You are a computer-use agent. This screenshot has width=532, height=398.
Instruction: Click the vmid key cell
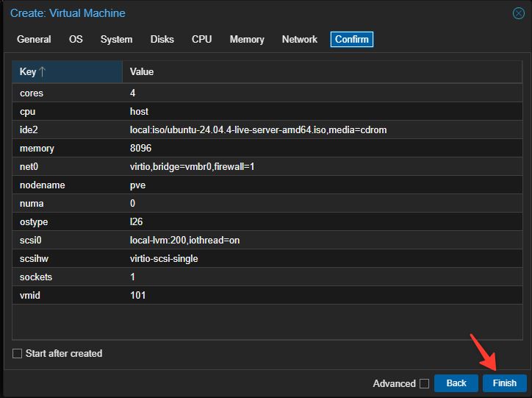tap(67, 295)
